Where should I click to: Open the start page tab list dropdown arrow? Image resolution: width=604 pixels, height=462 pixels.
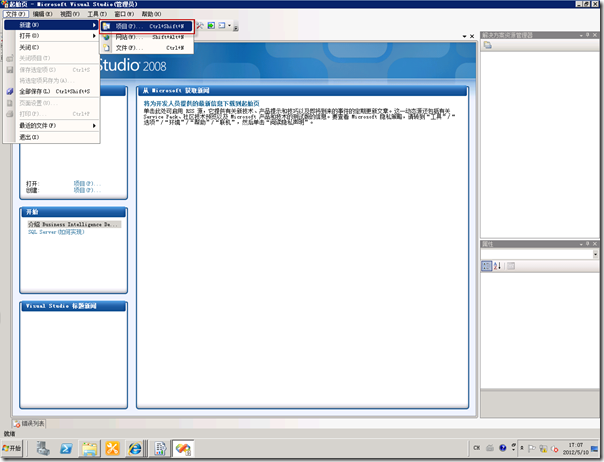point(465,36)
